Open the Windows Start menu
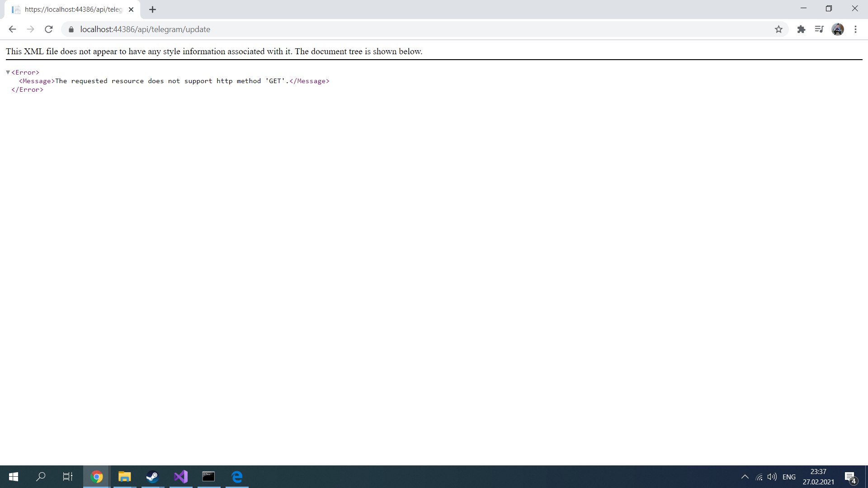Image resolution: width=868 pixels, height=488 pixels. pos(14,477)
